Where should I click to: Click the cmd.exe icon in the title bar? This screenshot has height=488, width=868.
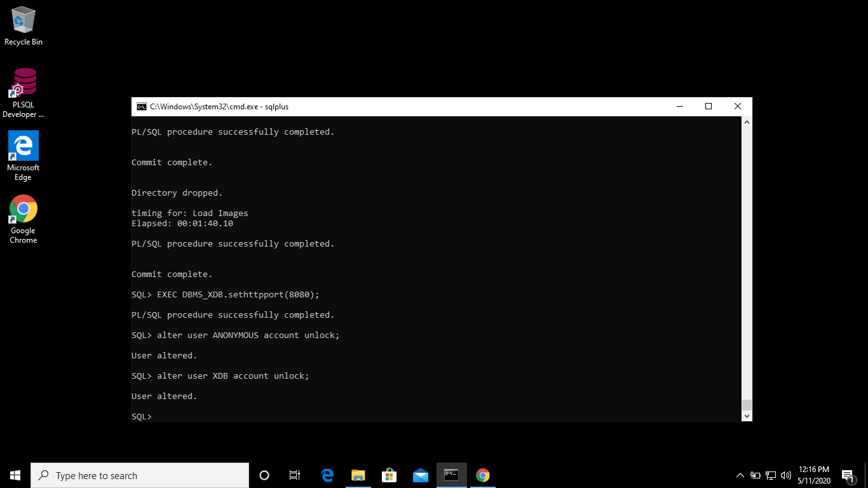pos(142,106)
